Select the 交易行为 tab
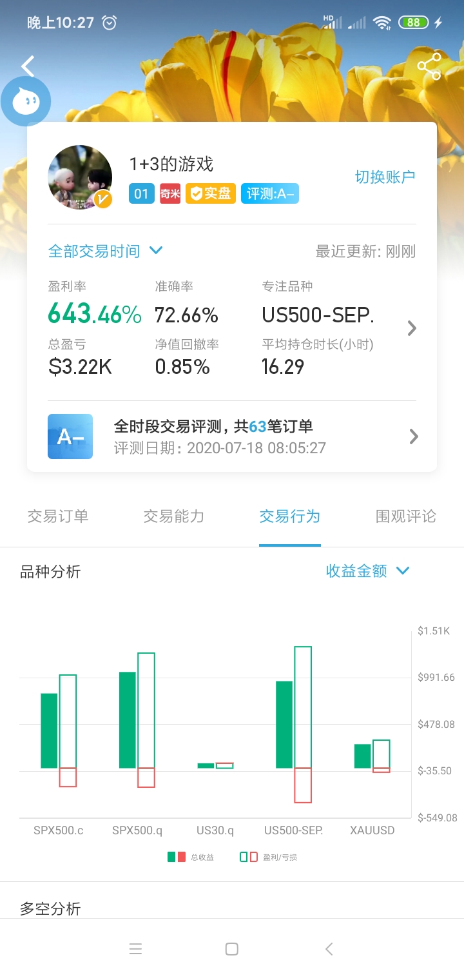Viewport: 464px width, 980px height. click(x=290, y=516)
